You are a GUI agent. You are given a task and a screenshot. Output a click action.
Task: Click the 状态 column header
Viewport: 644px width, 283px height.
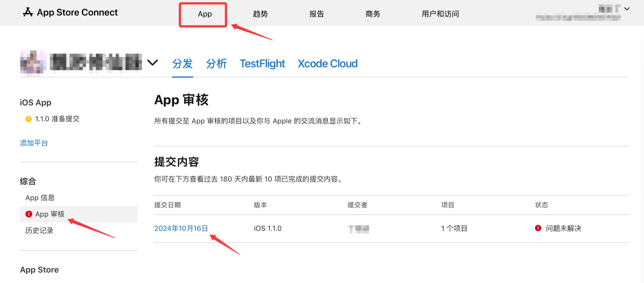pyautogui.click(x=541, y=205)
